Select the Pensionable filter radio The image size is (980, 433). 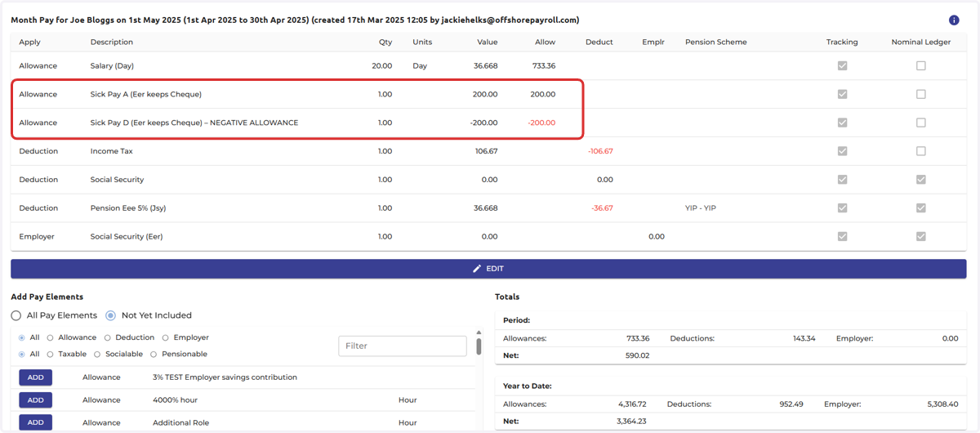point(154,355)
